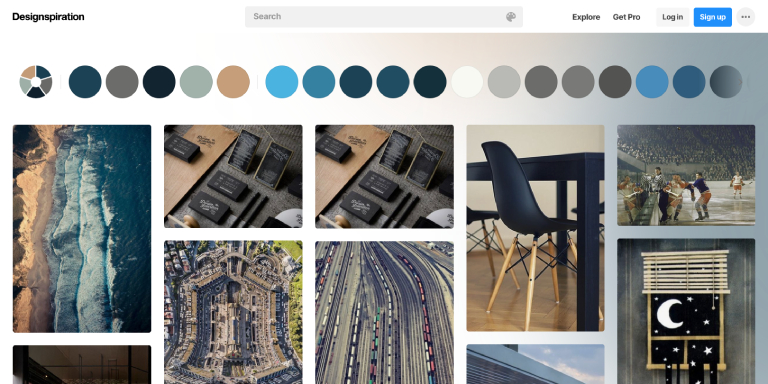Screen dimensions: 768x384
Task: Select the off-white swatch
Action: (467, 82)
